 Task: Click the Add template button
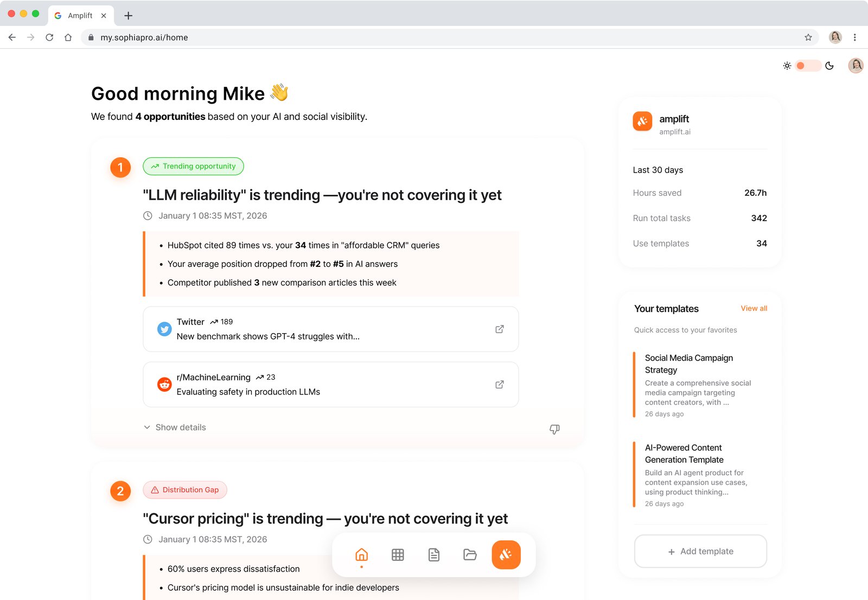(x=700, y=551)
